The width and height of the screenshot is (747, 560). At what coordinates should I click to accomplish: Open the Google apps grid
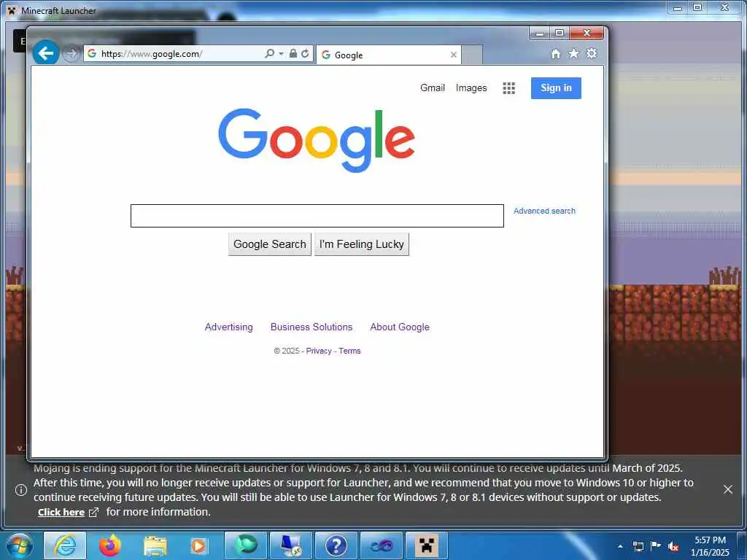[508, 88]
